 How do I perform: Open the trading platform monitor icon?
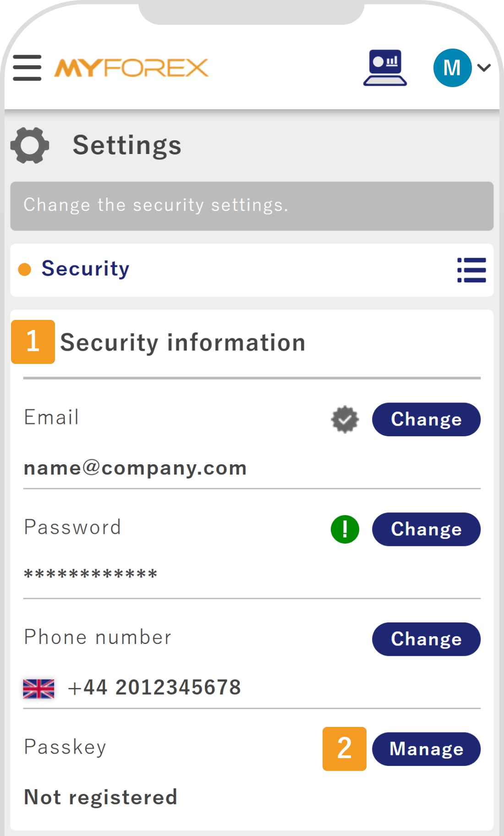[x=385, y=69]
